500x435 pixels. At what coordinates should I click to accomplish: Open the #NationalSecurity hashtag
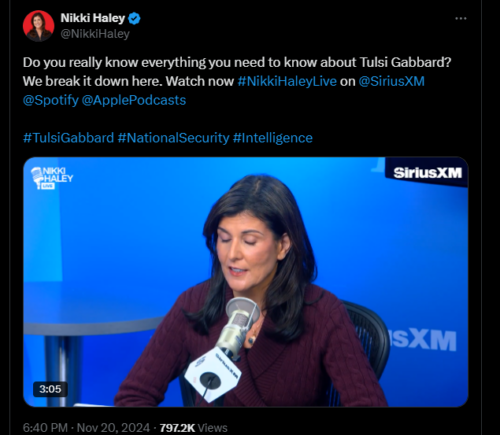pyautogui.click(x=173, y=138)
